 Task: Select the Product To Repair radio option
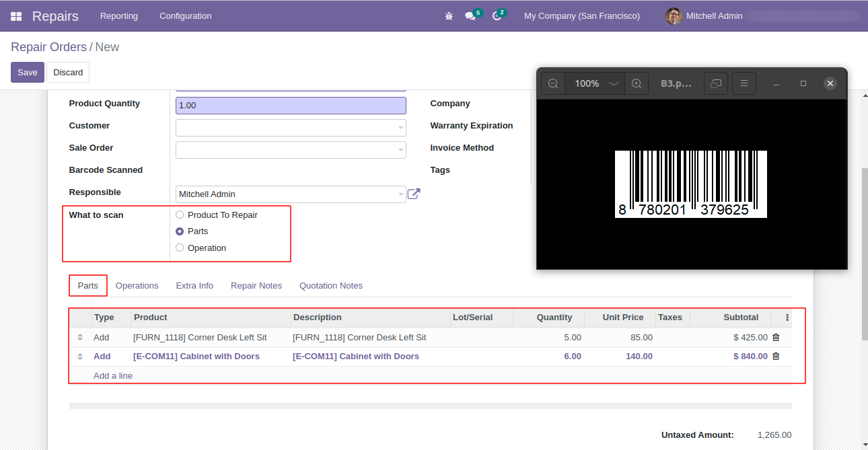[x=180, y=215]
